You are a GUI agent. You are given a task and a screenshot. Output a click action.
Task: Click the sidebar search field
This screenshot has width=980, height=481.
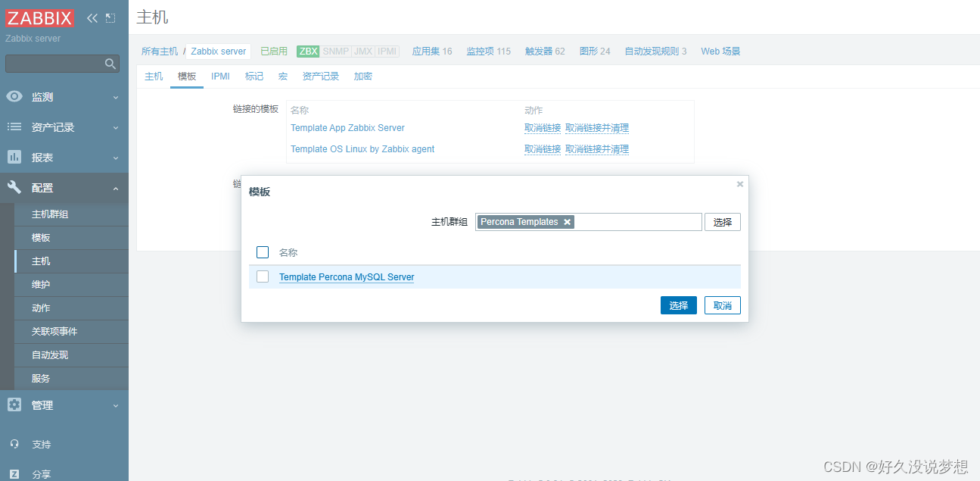(62, 64)
